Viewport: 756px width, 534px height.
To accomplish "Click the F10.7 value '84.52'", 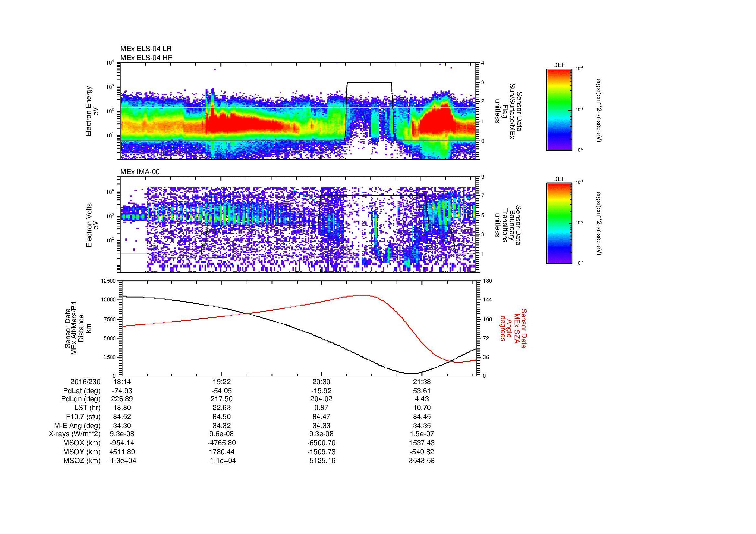I will pos(122,416).
